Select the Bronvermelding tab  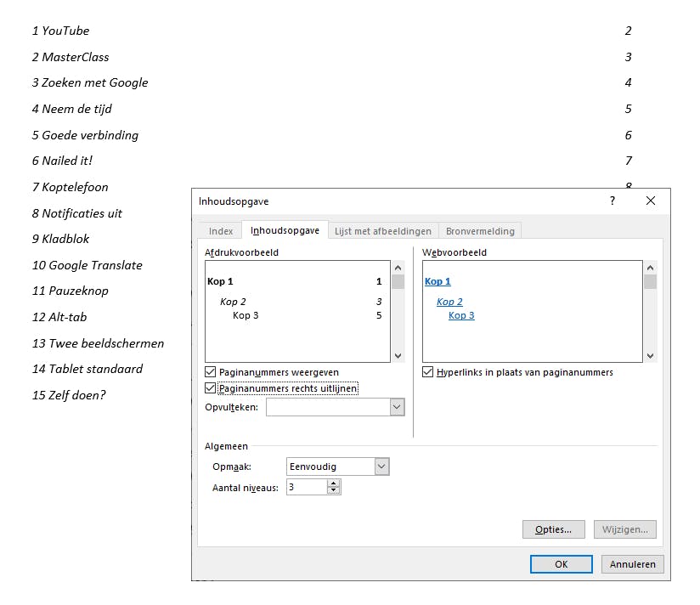pos(480,231)
